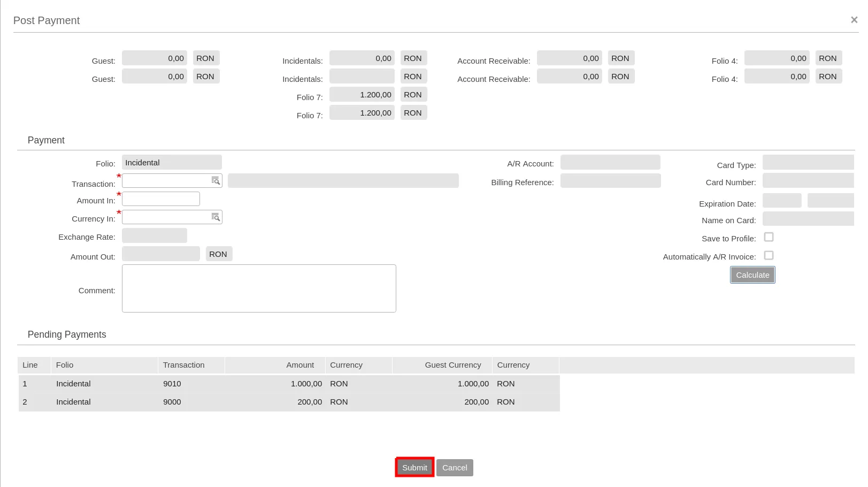Open the Currency In lookup icon
868x487 pixels.
point(216,217)
